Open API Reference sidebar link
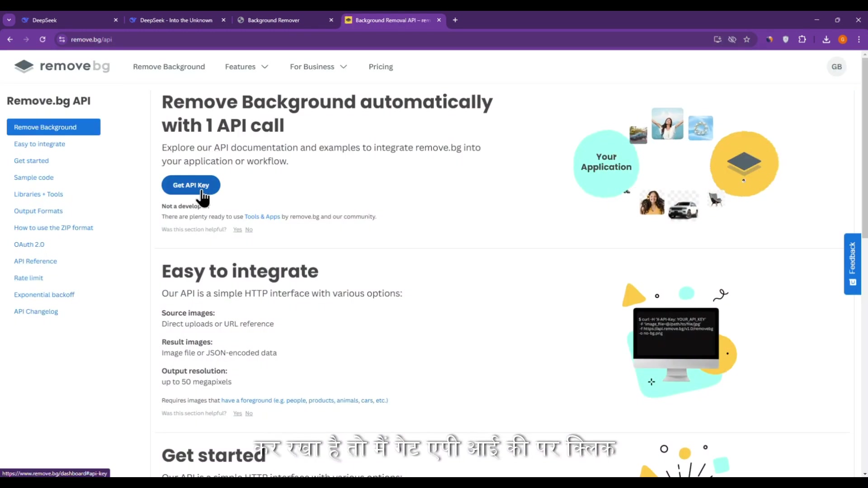This screenshot has width=868, height=488. (x=35, y=261)
